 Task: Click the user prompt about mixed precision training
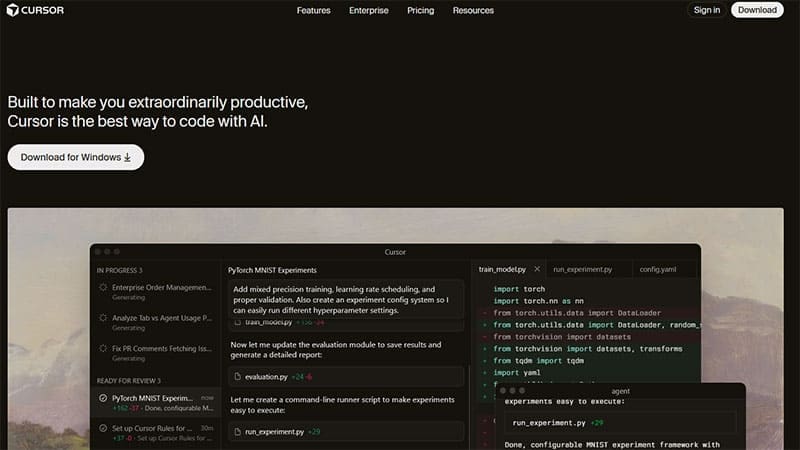pyautogui.click(x=346, y=299)
